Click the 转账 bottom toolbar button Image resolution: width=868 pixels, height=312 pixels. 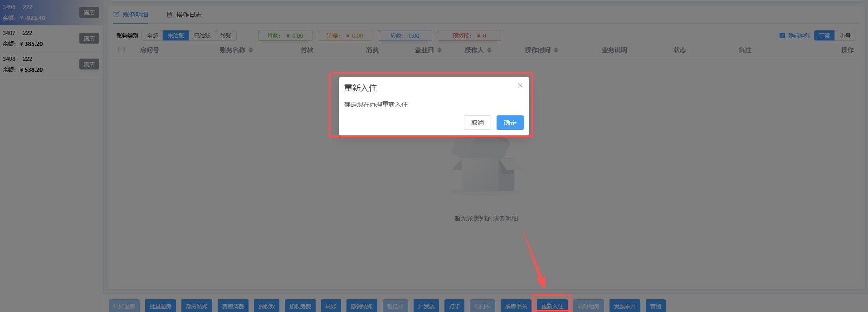tap(331, 306)
